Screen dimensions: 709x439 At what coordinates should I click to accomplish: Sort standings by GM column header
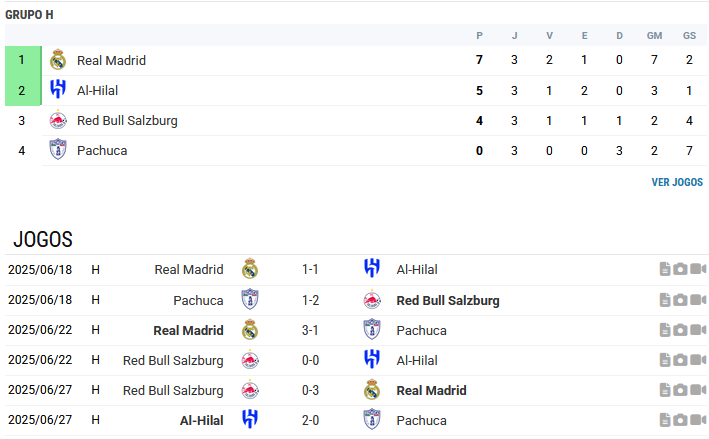(x=654, y=36)
